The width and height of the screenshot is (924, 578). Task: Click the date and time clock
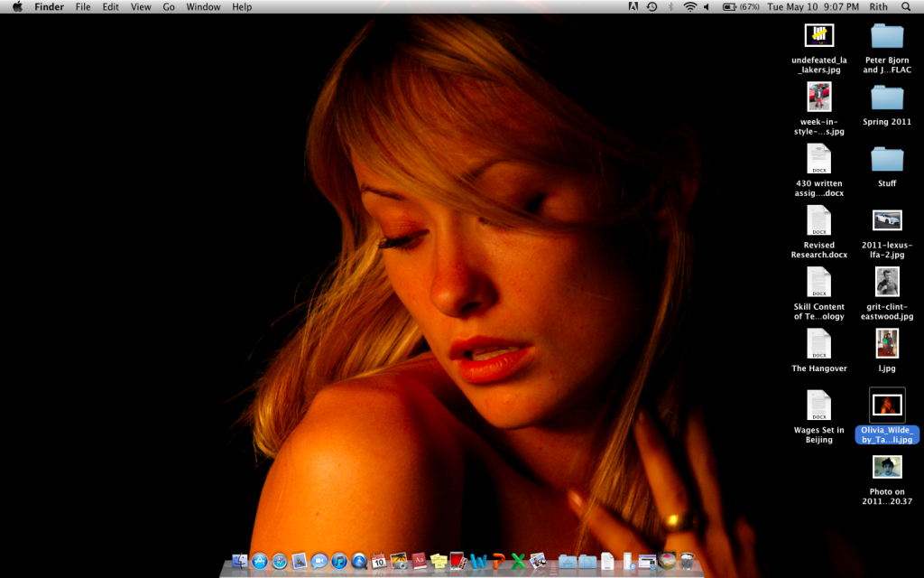pyautogui.click(x=813, y=7)
